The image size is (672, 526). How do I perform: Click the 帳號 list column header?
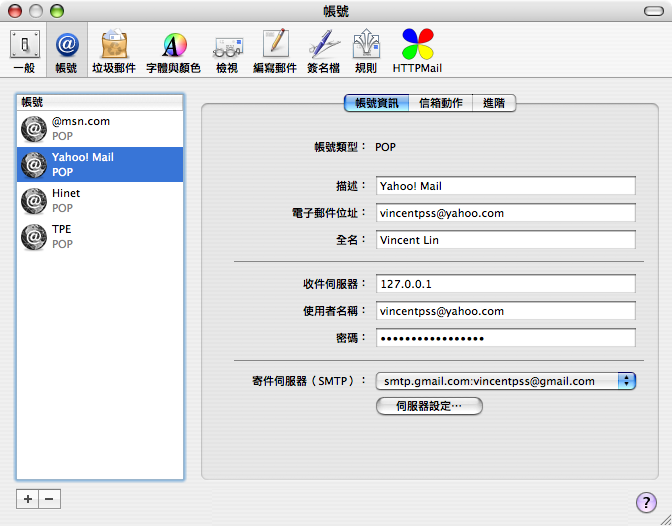(x=100, y=102)
